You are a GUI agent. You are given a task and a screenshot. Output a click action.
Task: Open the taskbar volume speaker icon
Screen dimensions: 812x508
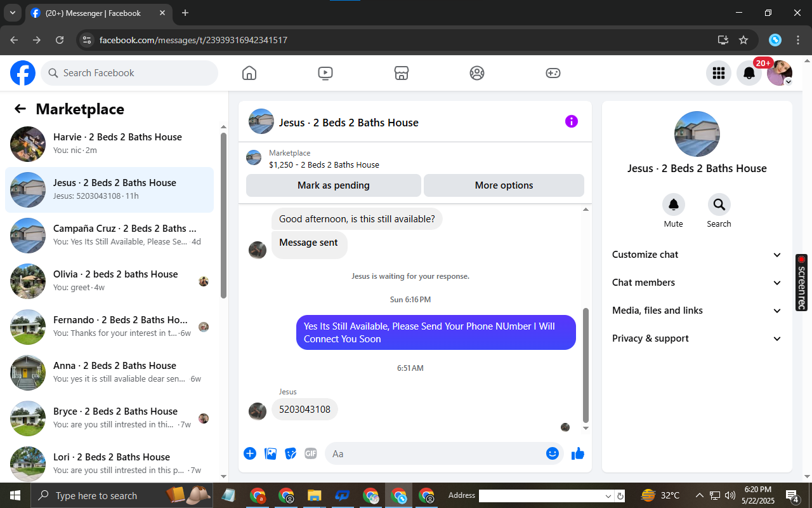pos(730,496)
